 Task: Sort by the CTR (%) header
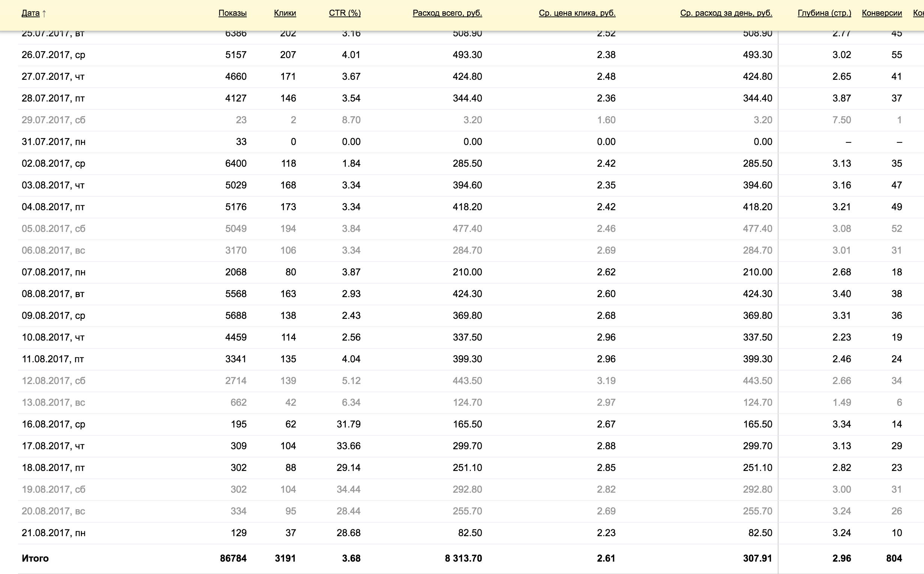click(345, 13)
